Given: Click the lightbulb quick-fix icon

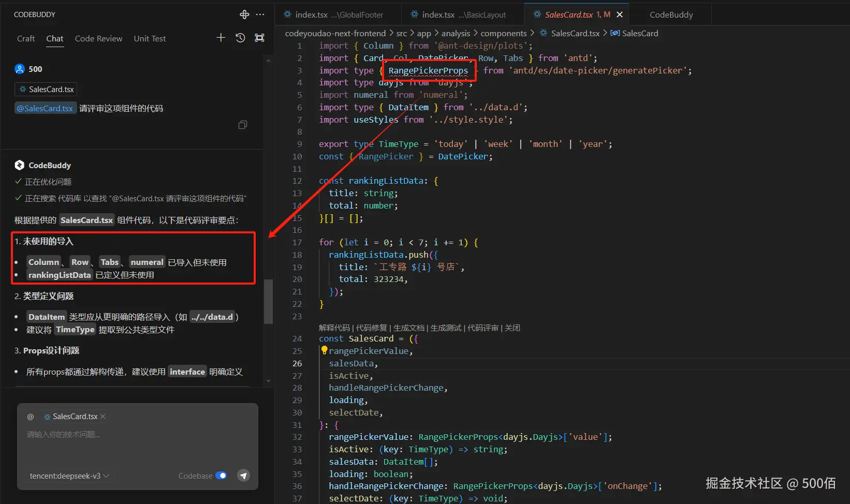Looking at the screenshot, I should click(x=324, y=350).
